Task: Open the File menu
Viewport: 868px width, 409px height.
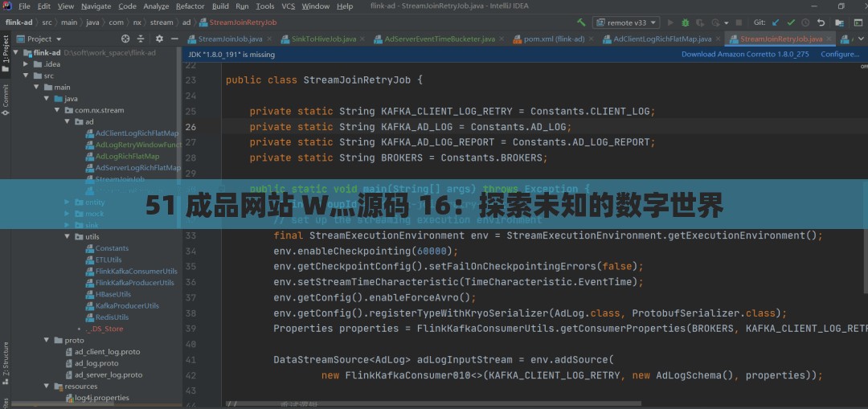Action: (24, 6)
